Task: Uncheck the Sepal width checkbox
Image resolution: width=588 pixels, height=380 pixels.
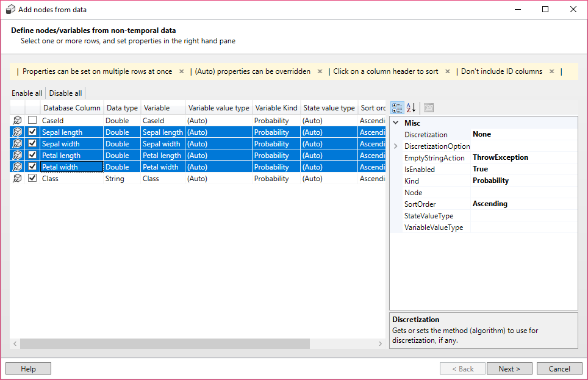Action: 32,143
